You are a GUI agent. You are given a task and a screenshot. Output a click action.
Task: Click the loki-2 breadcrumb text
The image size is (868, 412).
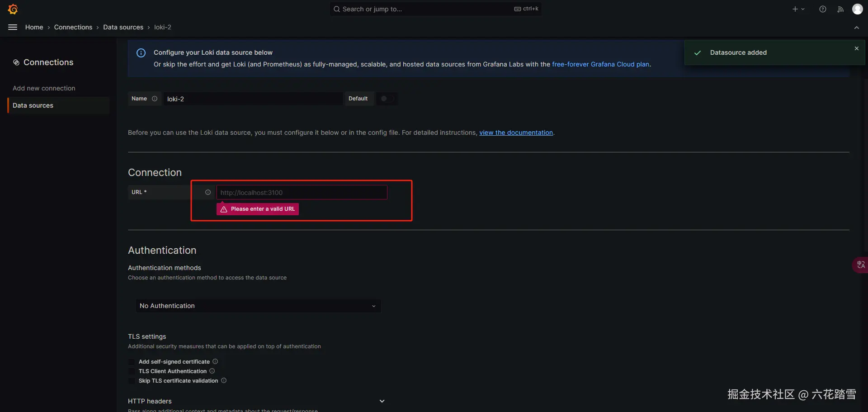pyautogui.click(x=163, y=27)
